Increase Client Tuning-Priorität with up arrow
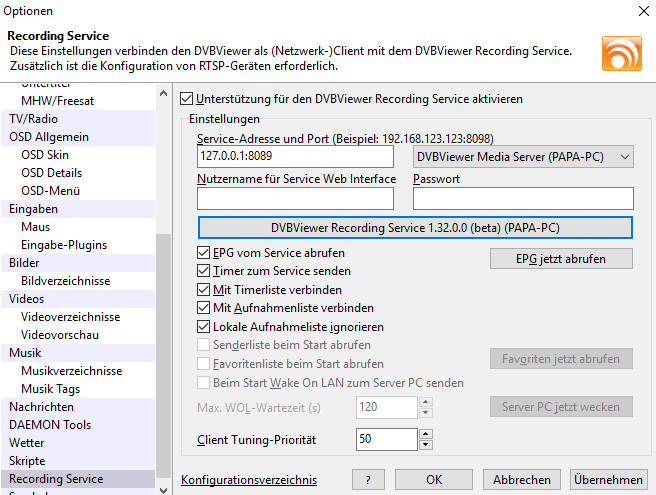 coord(425,434)
